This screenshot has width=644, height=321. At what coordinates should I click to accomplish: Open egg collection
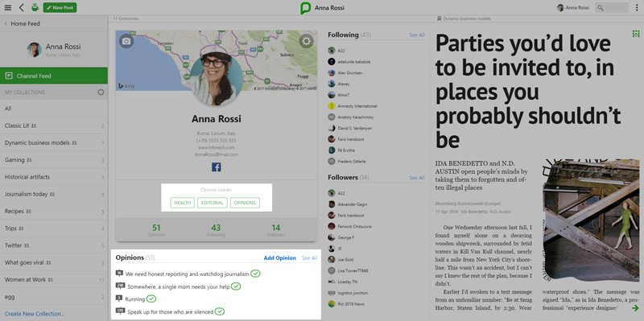point(54,297)
